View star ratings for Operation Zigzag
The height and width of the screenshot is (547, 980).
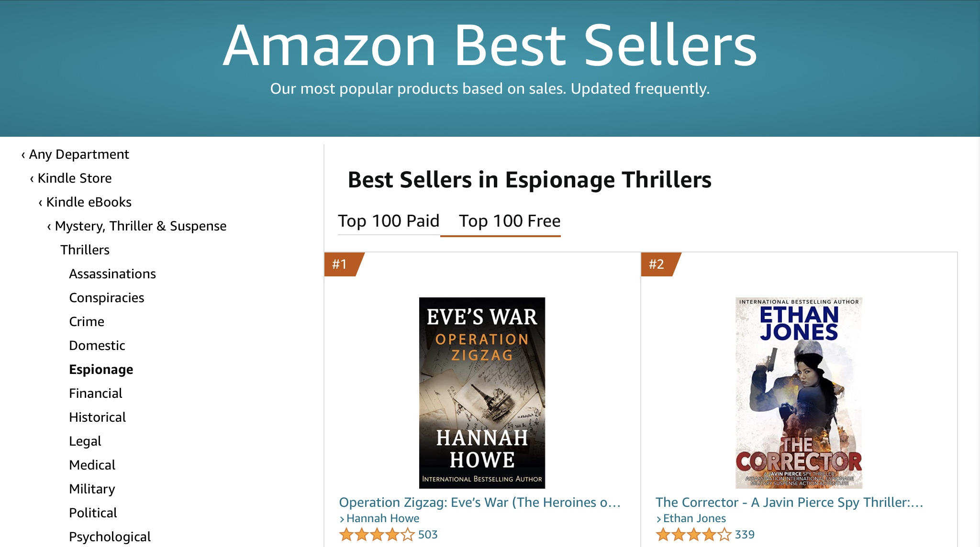[377, 535]
